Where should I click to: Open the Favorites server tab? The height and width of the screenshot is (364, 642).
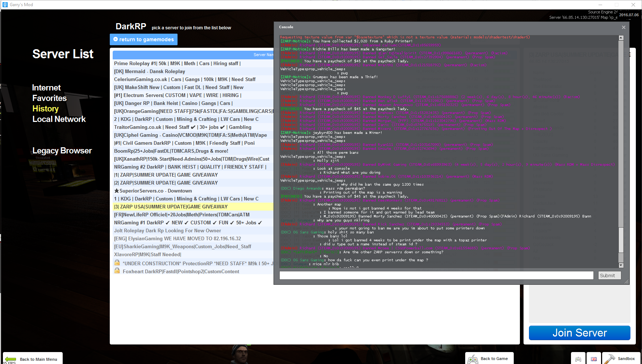[50, 98]
